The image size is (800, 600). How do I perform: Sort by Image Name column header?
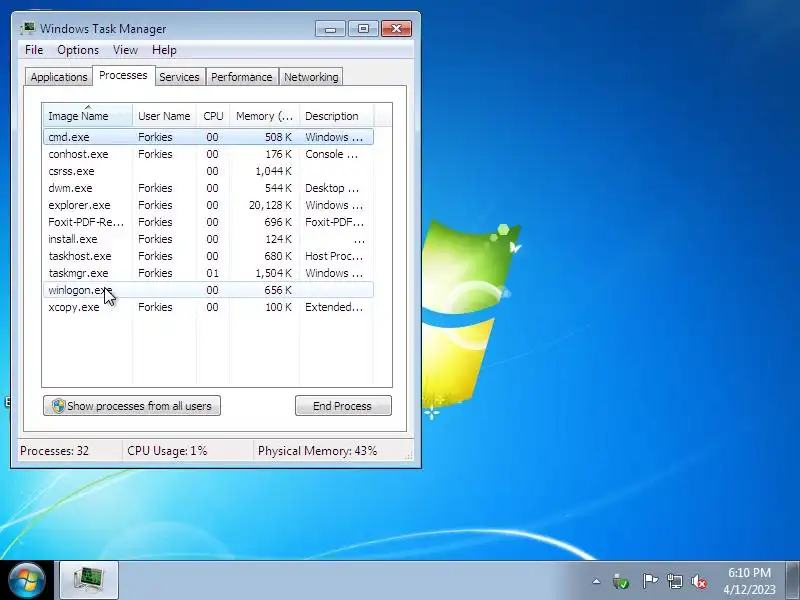point(88,116)
